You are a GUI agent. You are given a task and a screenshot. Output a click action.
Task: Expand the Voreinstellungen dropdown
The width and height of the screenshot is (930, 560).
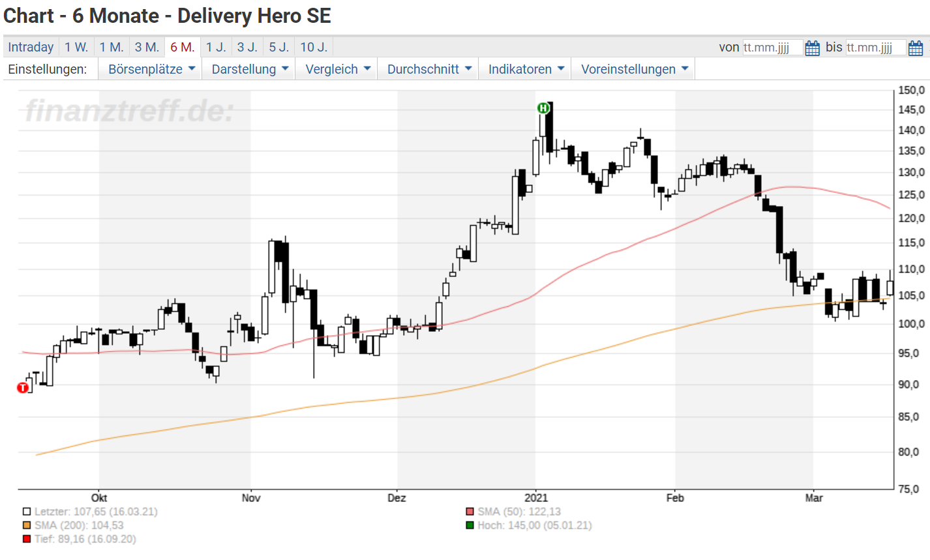(634, 69)
